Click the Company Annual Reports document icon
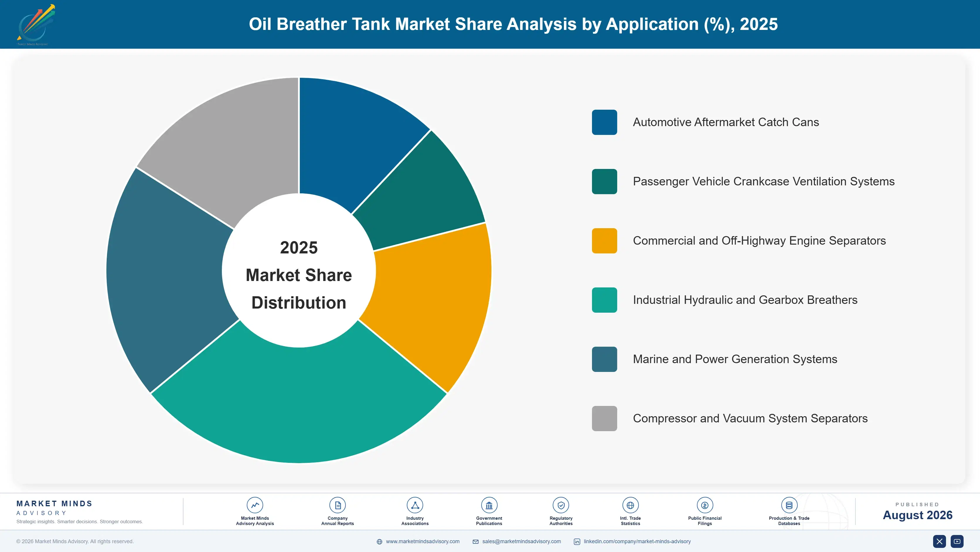 pyautogui.click(x=337, y=505)
